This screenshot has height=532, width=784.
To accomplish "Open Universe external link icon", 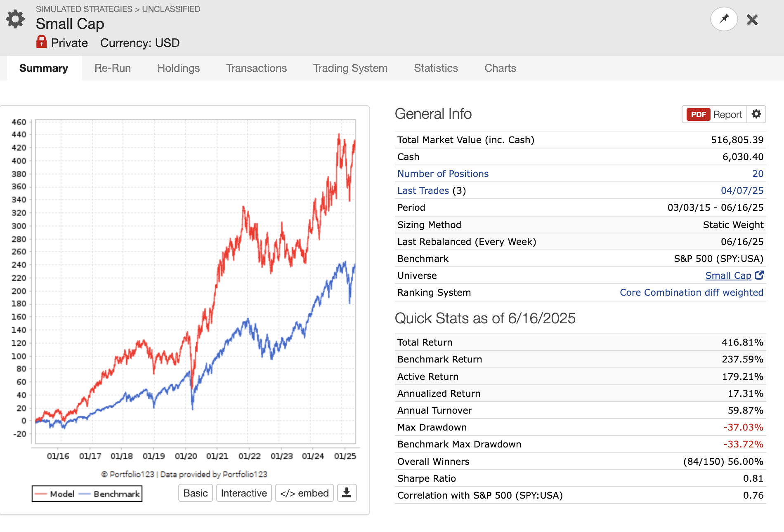I will pos(759,275).
